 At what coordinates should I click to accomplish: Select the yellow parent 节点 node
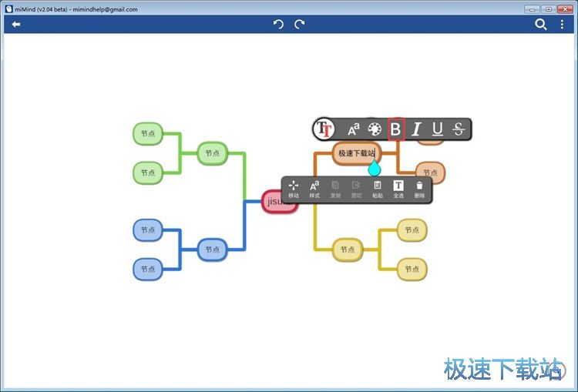[x=348, y=250]
